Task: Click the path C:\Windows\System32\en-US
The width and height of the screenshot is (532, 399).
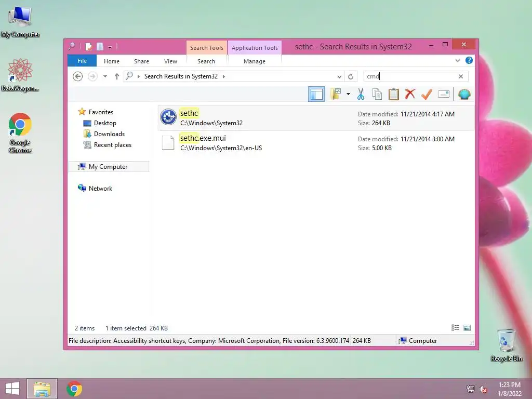Action: tap(221, 148)
